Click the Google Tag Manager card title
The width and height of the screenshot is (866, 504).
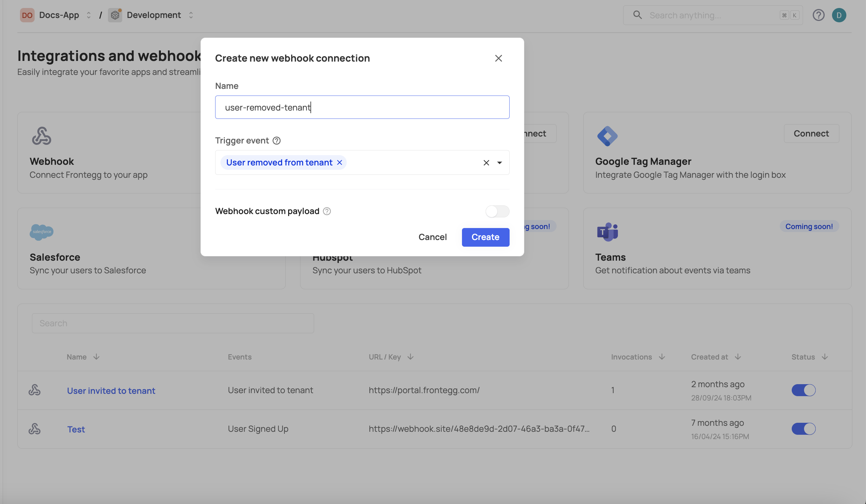pos(643,161)
